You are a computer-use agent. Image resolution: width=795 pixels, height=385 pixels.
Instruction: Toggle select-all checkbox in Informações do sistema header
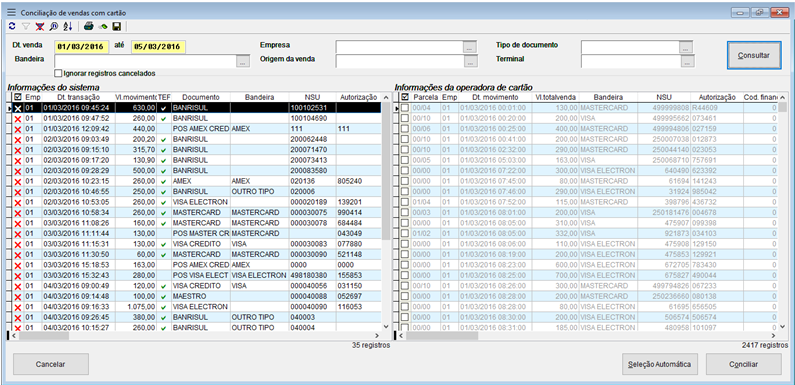click(18, 97)
